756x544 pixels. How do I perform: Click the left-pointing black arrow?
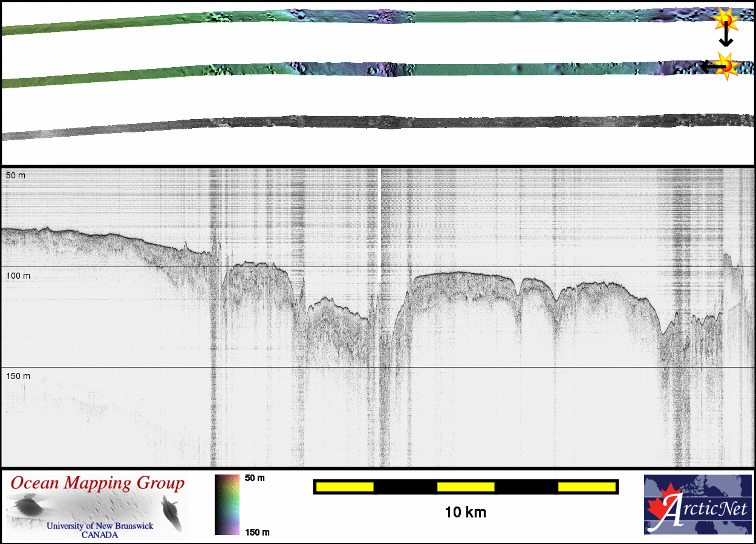pyautogui.click(x=709, y=66)
